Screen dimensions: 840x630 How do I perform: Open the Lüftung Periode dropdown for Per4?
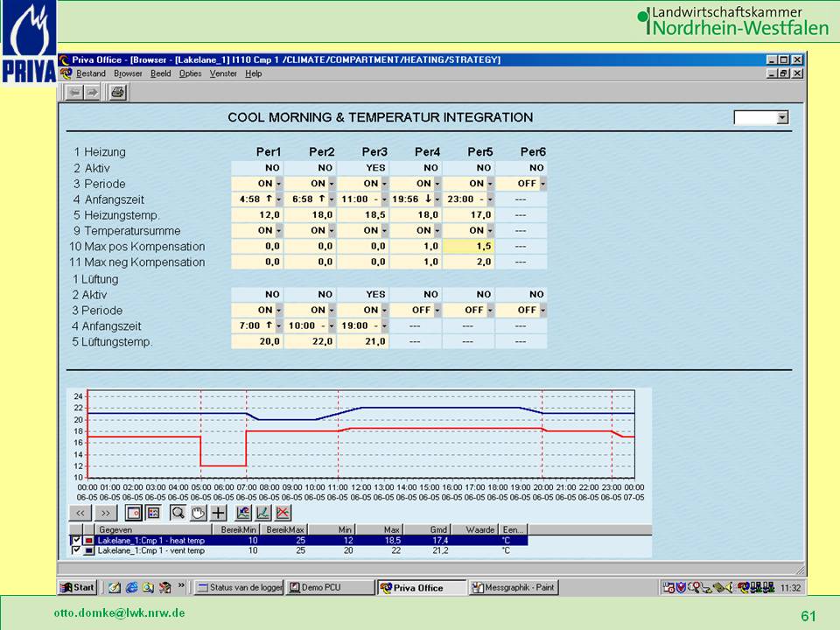click(x=437, y=311)
